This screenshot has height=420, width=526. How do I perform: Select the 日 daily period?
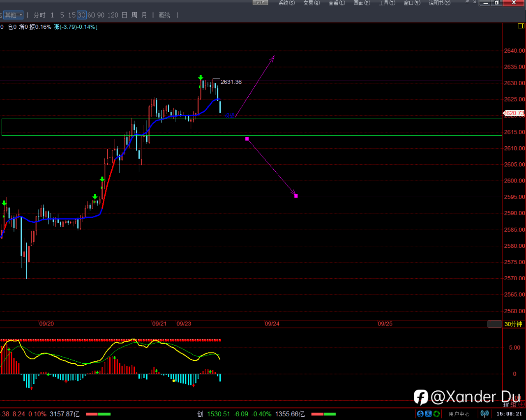pos(124,15)
